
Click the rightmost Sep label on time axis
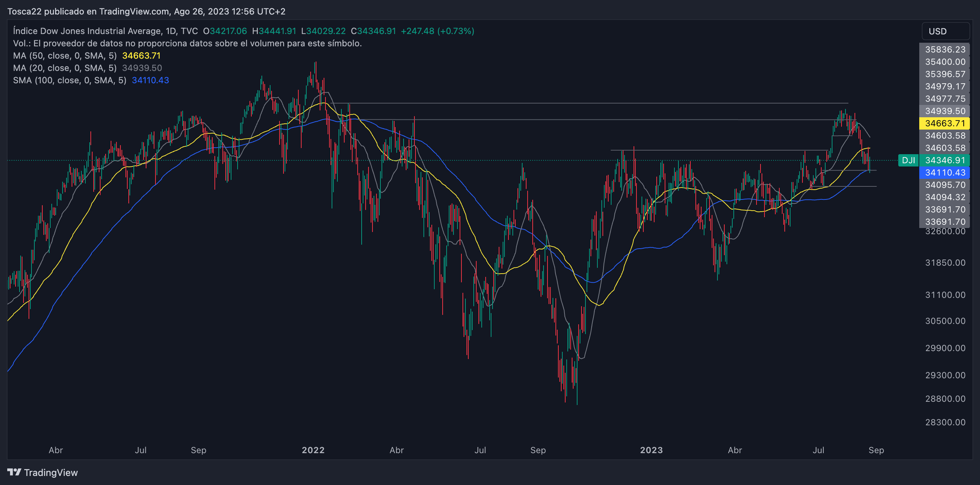point(876,450)
